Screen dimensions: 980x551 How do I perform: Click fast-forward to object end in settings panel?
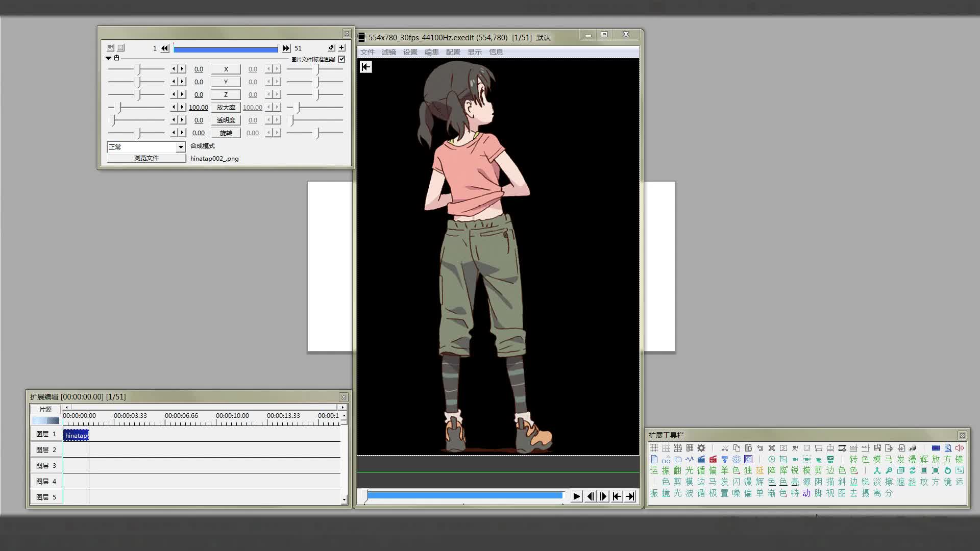click(x=286, y=48)
